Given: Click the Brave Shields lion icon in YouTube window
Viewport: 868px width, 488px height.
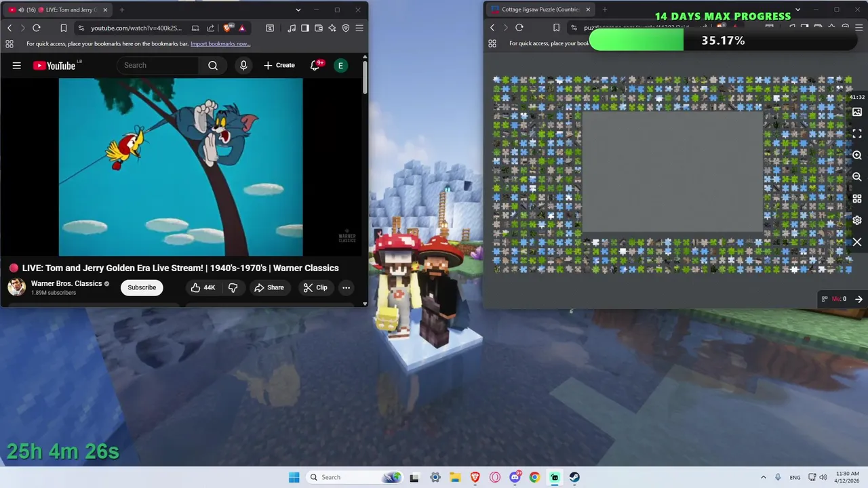Looking at the screenshot, I should coord(227,28).
